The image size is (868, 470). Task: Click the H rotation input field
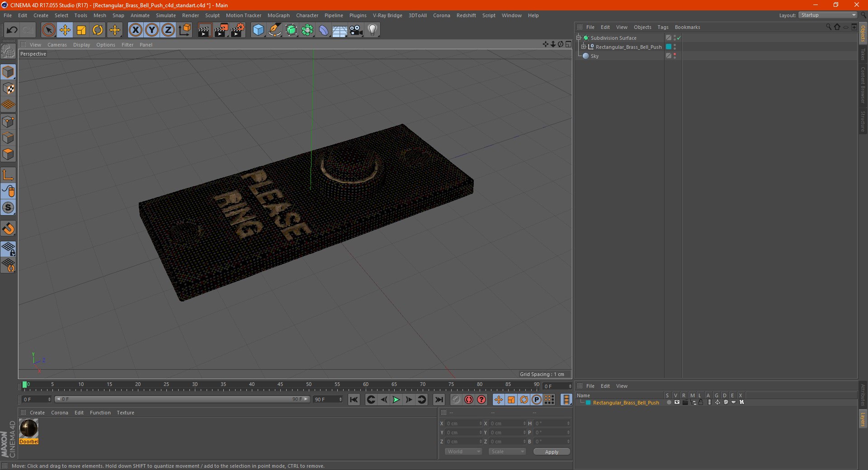552,423
